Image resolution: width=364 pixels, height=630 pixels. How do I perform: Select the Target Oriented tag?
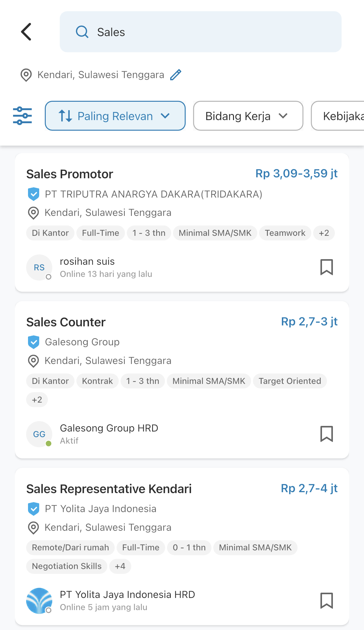coord(290,381)
